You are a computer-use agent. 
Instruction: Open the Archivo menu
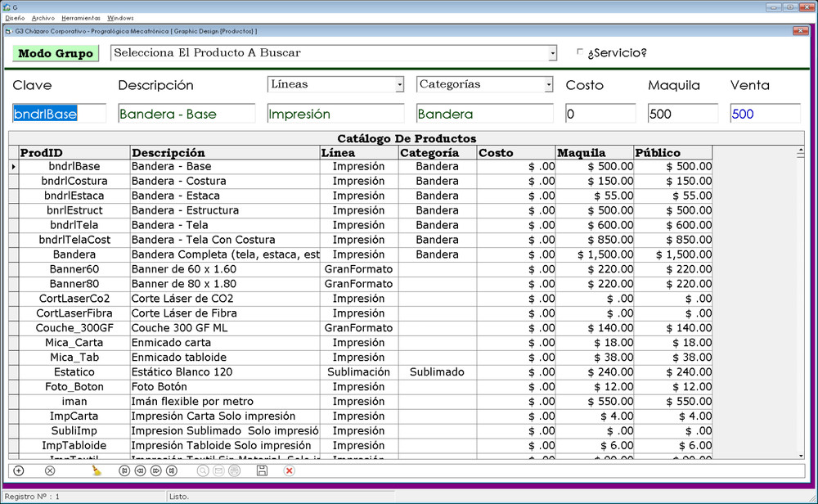click(x=43, y=17)
